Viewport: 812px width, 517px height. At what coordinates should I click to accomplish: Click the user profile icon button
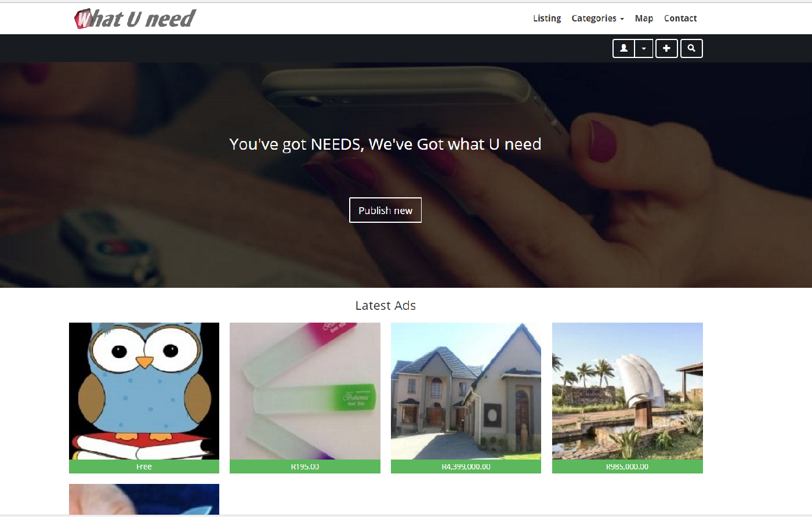point(623,49)
